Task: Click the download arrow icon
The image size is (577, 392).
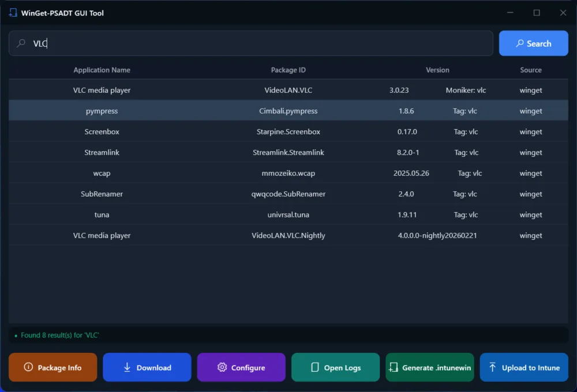Action: coord(127,367)
